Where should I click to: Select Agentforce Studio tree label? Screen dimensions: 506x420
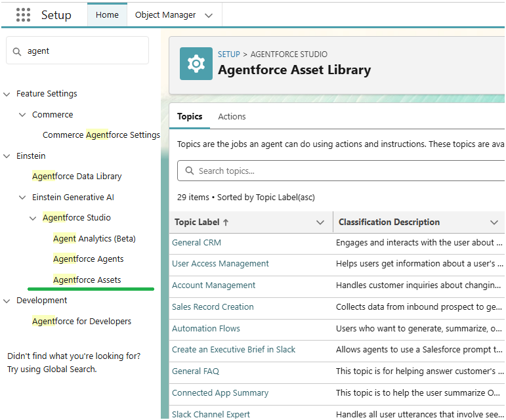click(x=77, y=218)
